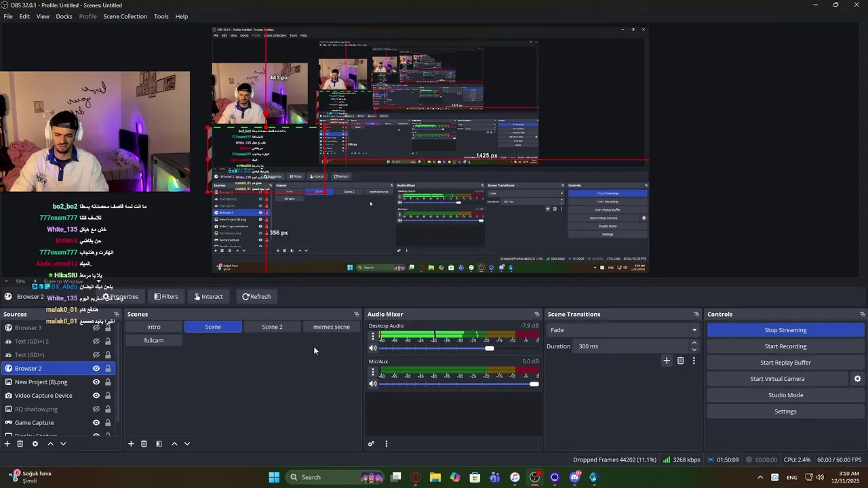Show Text (GDI+) 2 source eye icon
Image resolution: width=868 pixels, height=488 pixels.
coord(96,342)
